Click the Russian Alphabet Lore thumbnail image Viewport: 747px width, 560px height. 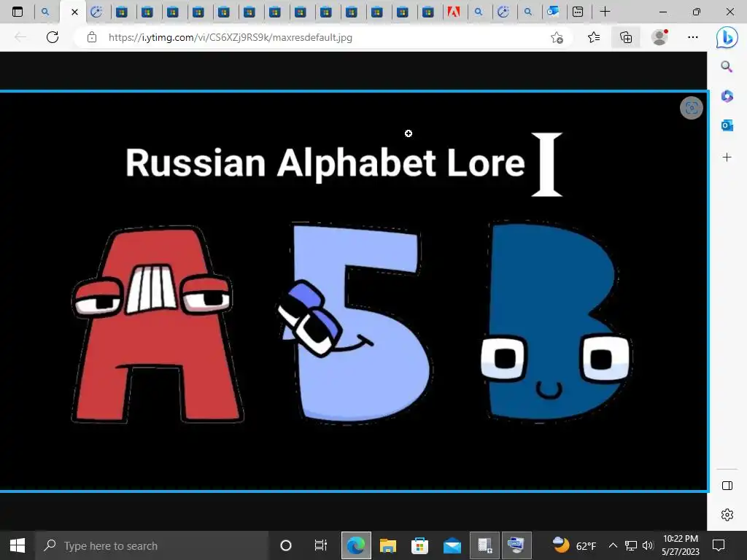[x=354, y=292]
